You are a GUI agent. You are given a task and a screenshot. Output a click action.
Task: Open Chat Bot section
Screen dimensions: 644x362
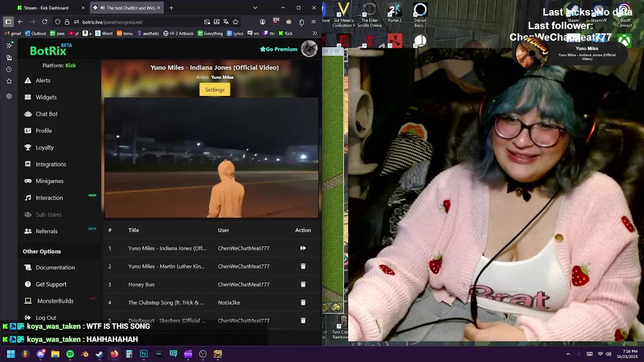click(46, 114)
